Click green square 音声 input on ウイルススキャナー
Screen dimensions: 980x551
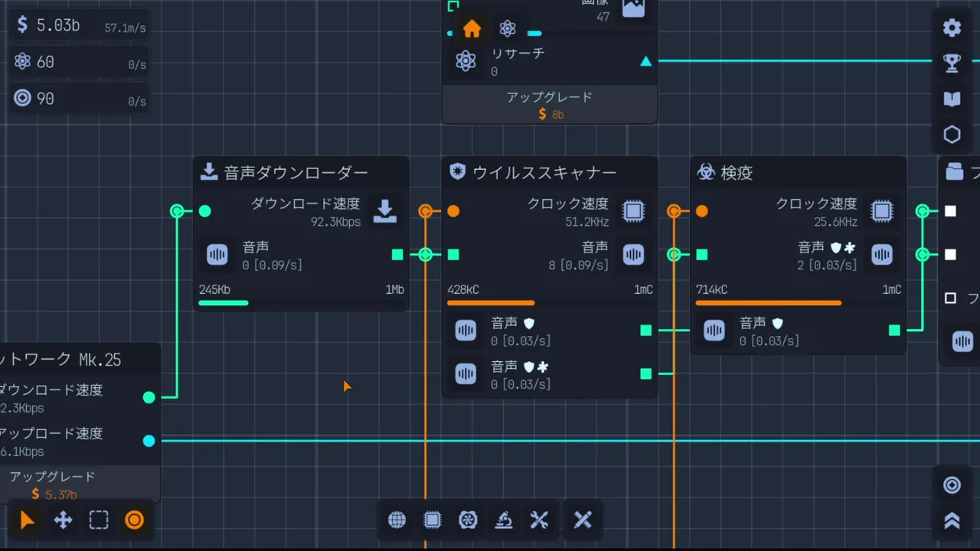(x=453, y=255)
